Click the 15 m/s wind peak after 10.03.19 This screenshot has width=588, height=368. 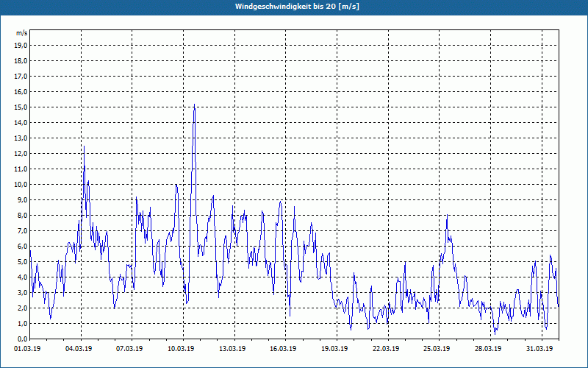pos(194,105)
